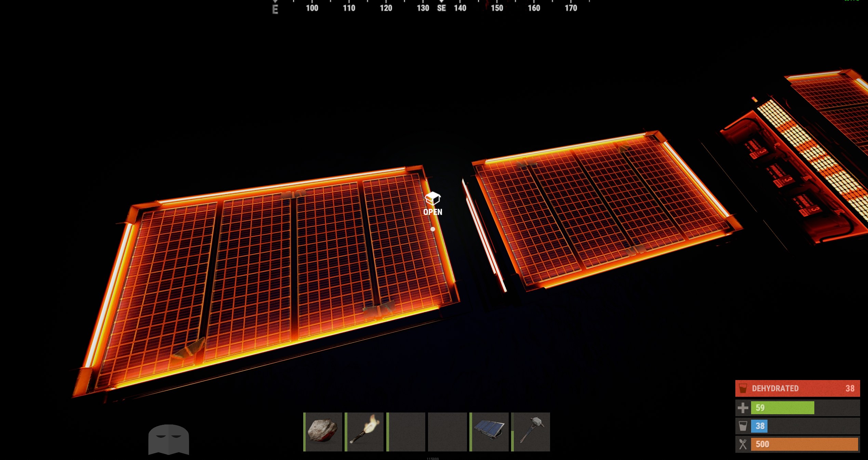The height and width of the screenshot is (460, 868).
Task: Click the Open box icon
Action: (x=432, y=199)
